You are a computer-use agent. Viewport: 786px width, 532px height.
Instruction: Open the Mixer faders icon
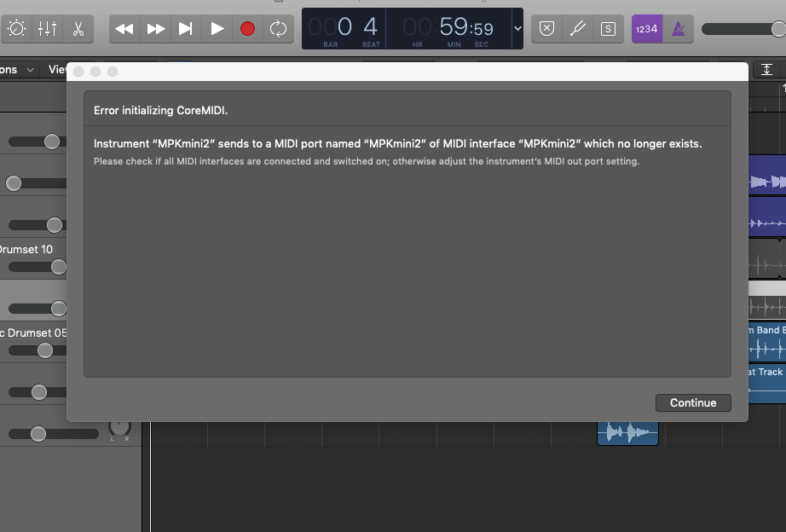[47, 29]
